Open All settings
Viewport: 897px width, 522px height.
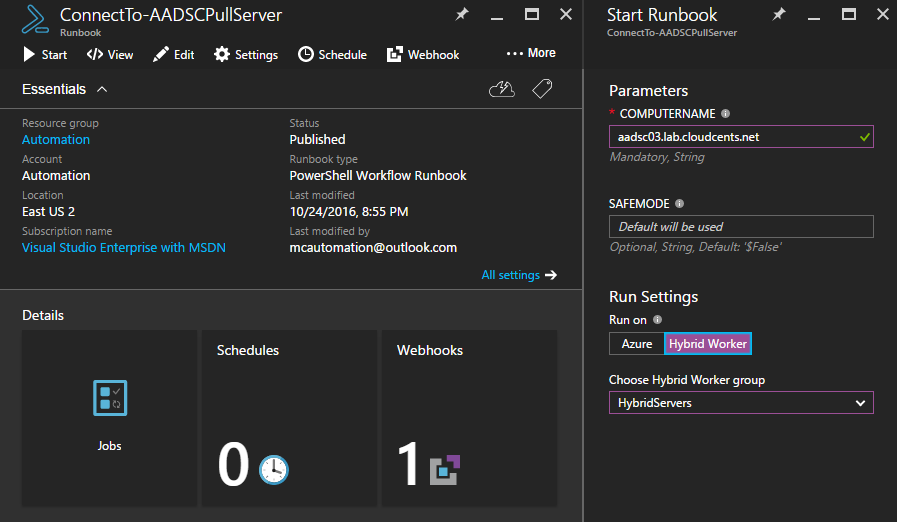(x=519, y=275)
